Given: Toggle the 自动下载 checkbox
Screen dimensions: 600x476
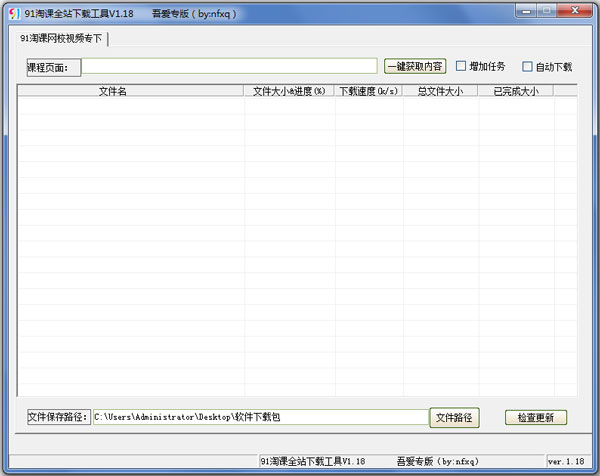Looking at the screenshot, I should tap(527, 67).
